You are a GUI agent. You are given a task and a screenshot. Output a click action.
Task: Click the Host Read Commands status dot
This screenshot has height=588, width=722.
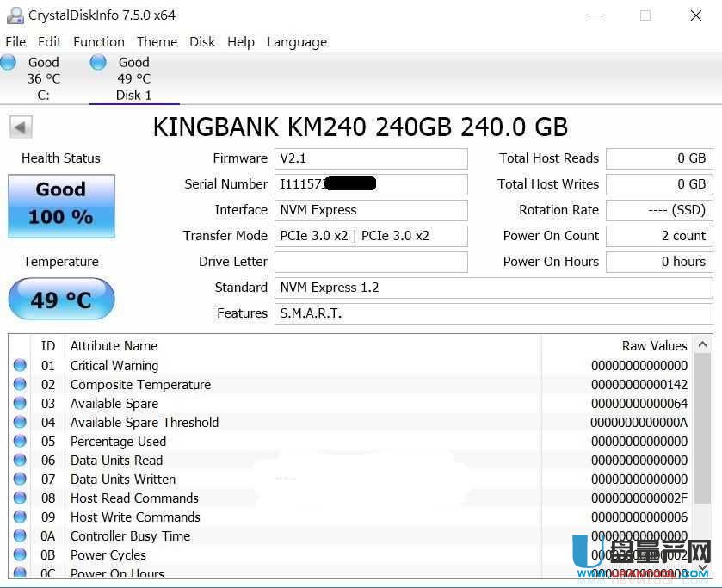pos(20,498)
